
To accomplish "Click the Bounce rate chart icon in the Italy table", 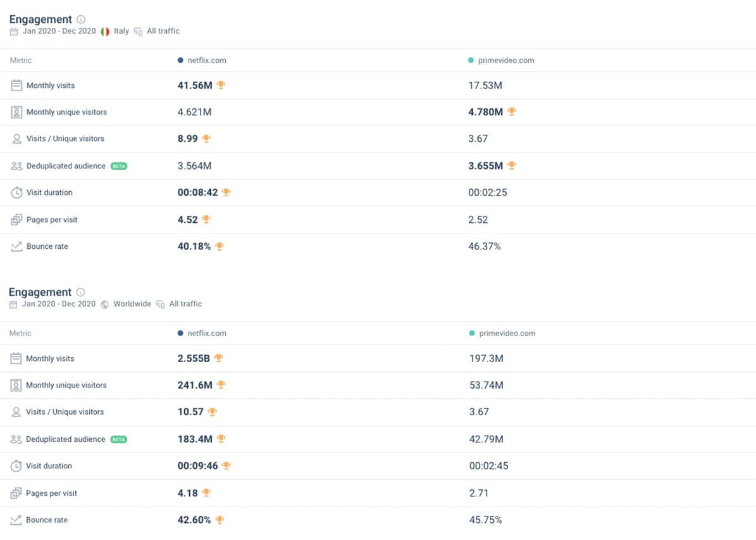I will [16, 247].
